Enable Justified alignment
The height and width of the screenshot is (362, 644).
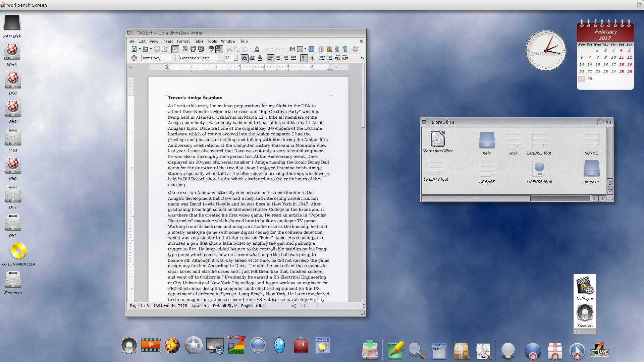click(293, 58)
